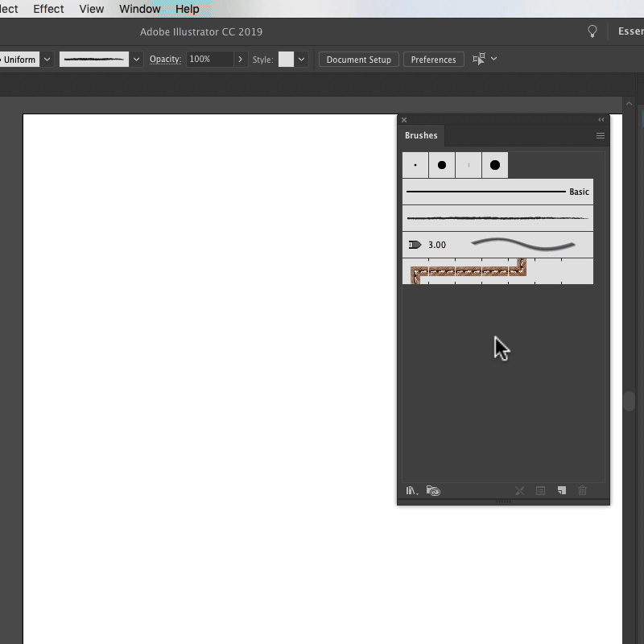The width and height of the screenshot is (644, 644).
Task: Click the Remove Brush Stroke icon
Action: (x=519, y=490)
